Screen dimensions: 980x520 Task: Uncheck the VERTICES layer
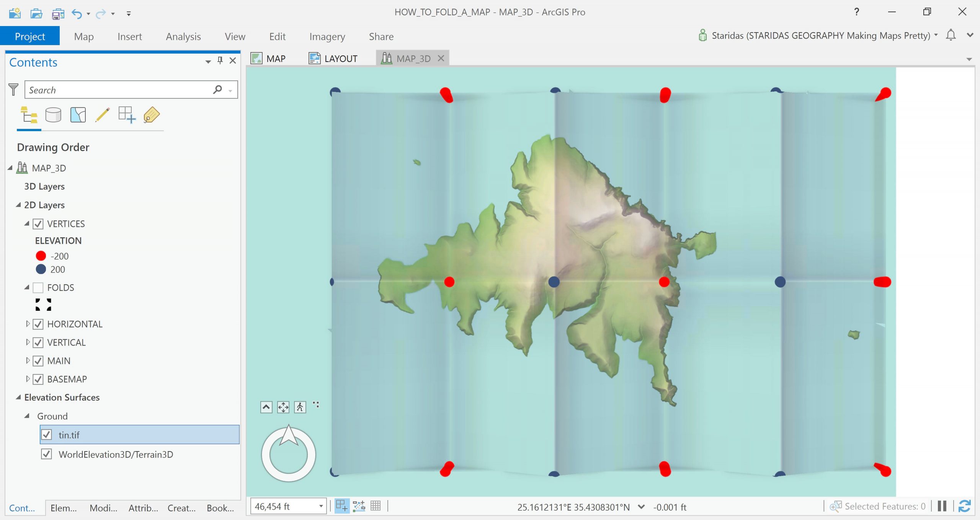pos(38,224)
